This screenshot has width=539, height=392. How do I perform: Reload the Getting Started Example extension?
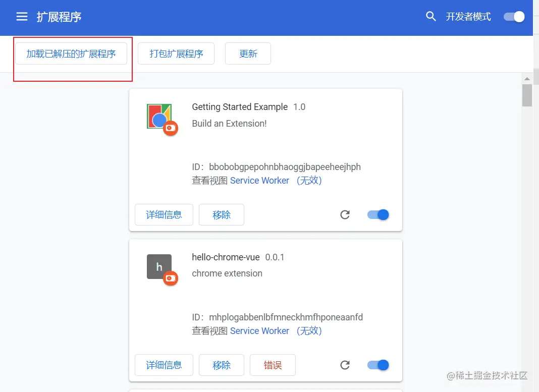[345, 214]
